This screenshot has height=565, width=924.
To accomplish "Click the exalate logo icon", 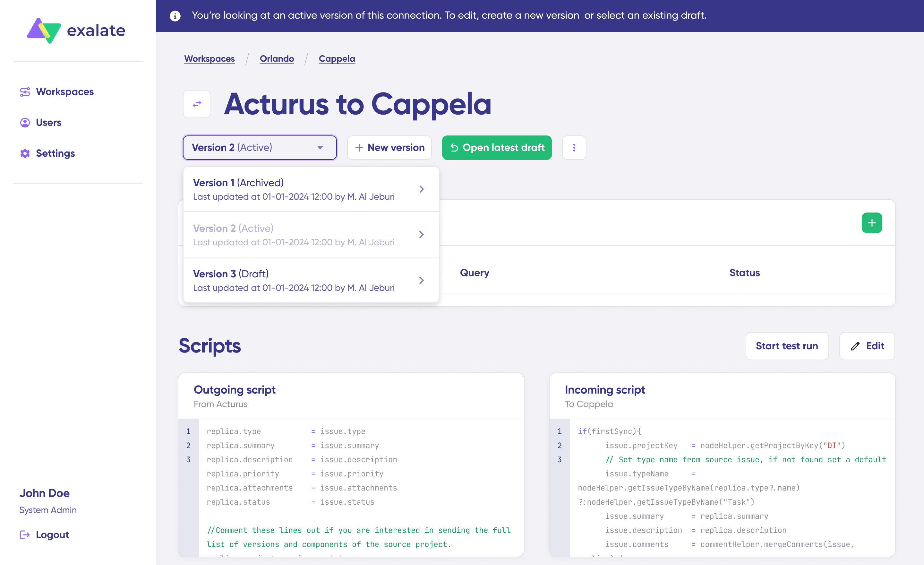I will pos(44,30).
